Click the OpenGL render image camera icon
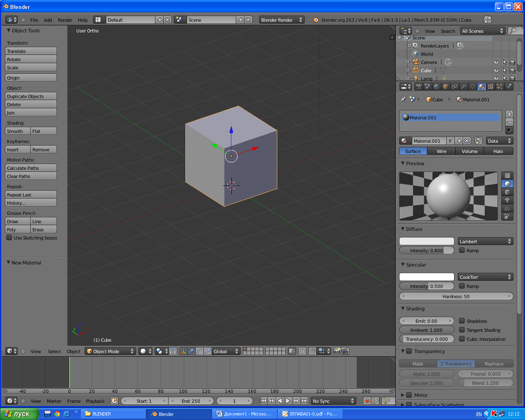 337,351
